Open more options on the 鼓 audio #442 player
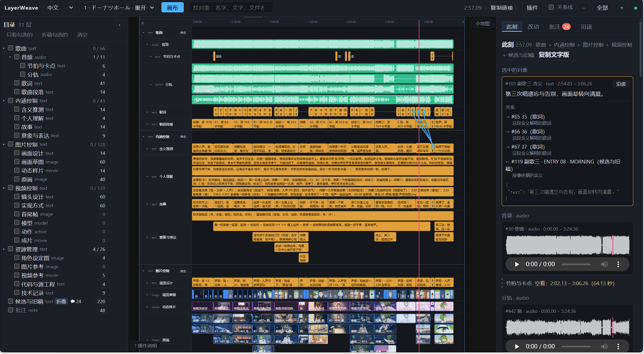Viewport: 644px width, 354px height. [618, 346]
